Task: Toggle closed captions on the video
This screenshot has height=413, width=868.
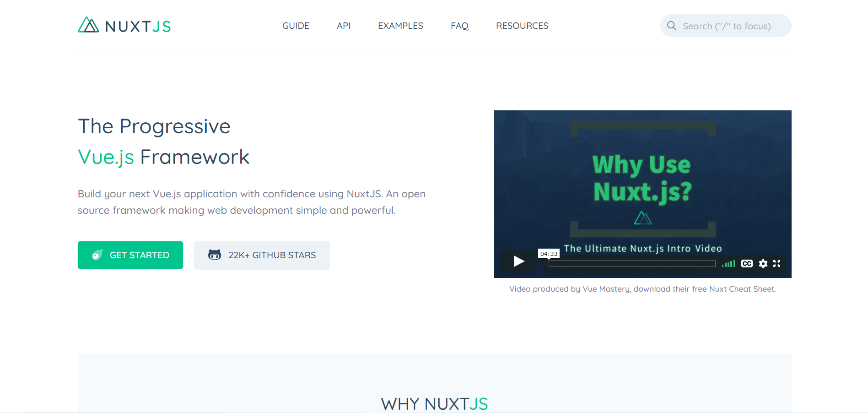Action: [x=747, y=264]
